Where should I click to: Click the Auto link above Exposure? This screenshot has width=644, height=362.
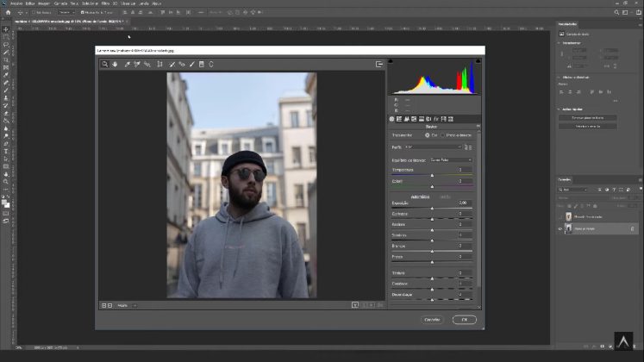click(420, 197)
